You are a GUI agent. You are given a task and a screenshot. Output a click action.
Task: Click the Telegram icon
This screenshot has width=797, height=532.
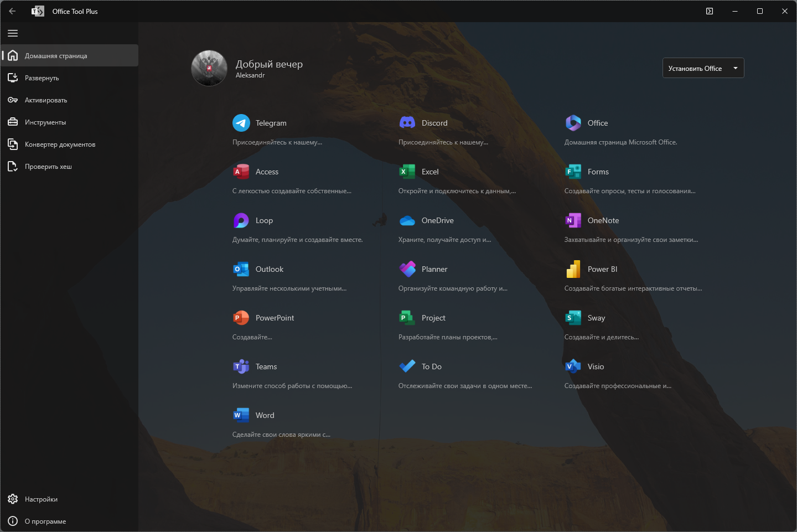pos(241,123)
